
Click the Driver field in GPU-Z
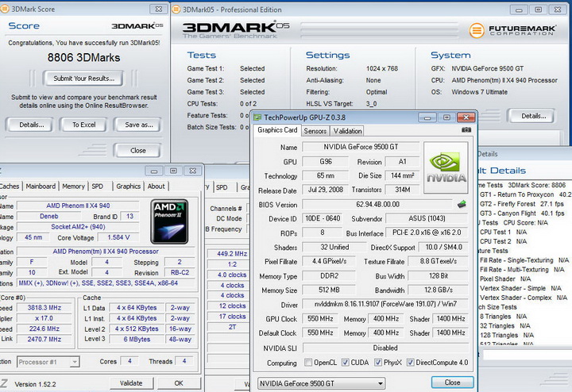coord(385,304)
